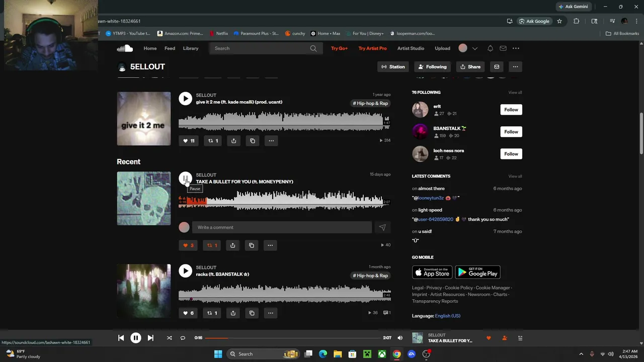Open more menu for racks track

point(271,313)
